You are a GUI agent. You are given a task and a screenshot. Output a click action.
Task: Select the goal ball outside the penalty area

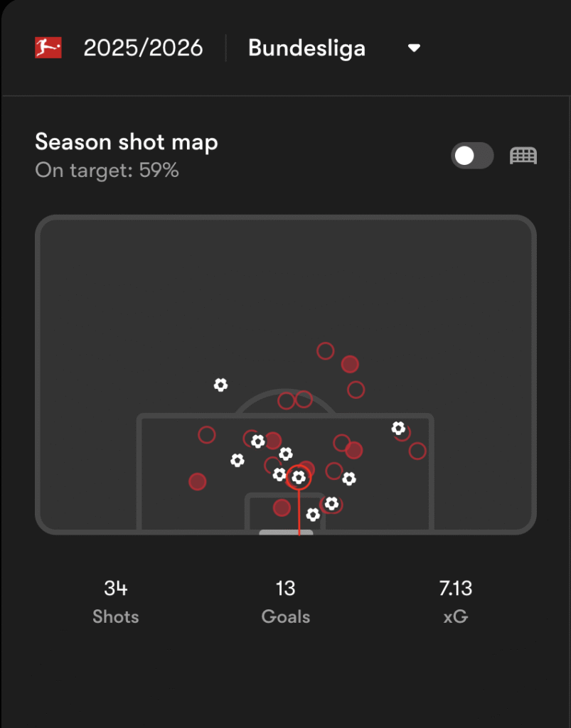[x=220, y=385]
